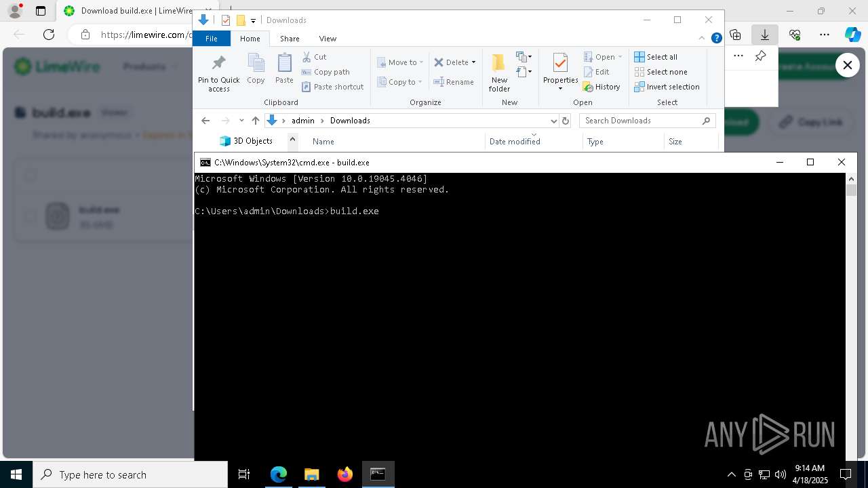The width and height of the screenshot is (868, 488).
Task: Open Edge Browser essentials heart icon
Action: [795, 35]
